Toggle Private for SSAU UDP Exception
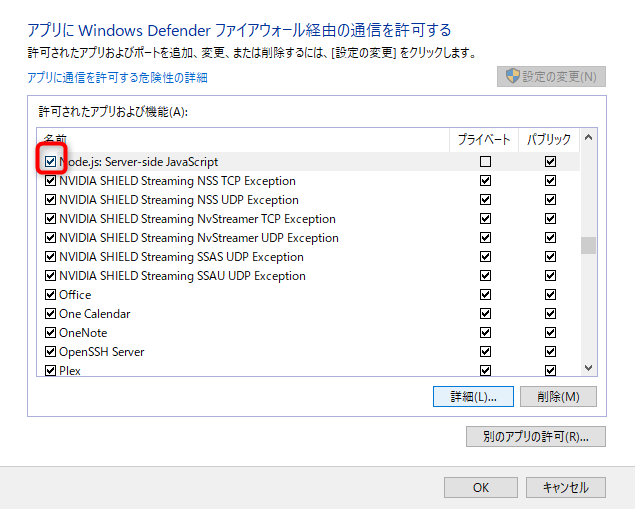This screenshot has height=509, width=635. [485, 276]
